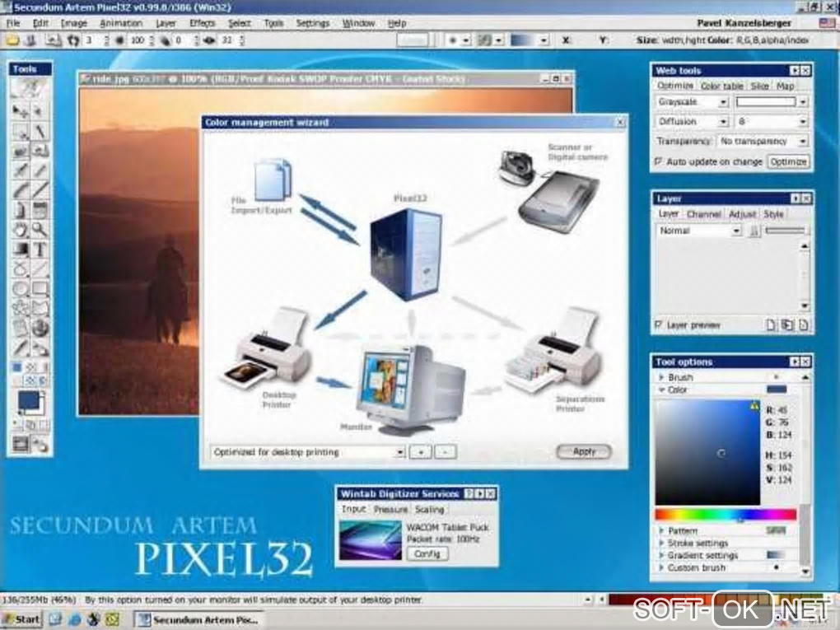840x630 pixels.
Task: Click the duplicate layer icon
Action: coord(787,324)
